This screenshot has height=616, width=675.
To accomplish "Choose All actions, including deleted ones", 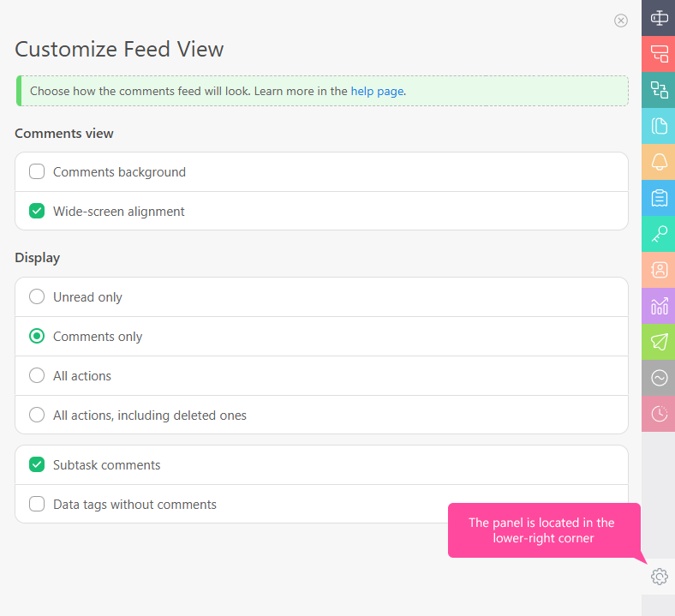I will pyautogui.click(x=37, y=416).
